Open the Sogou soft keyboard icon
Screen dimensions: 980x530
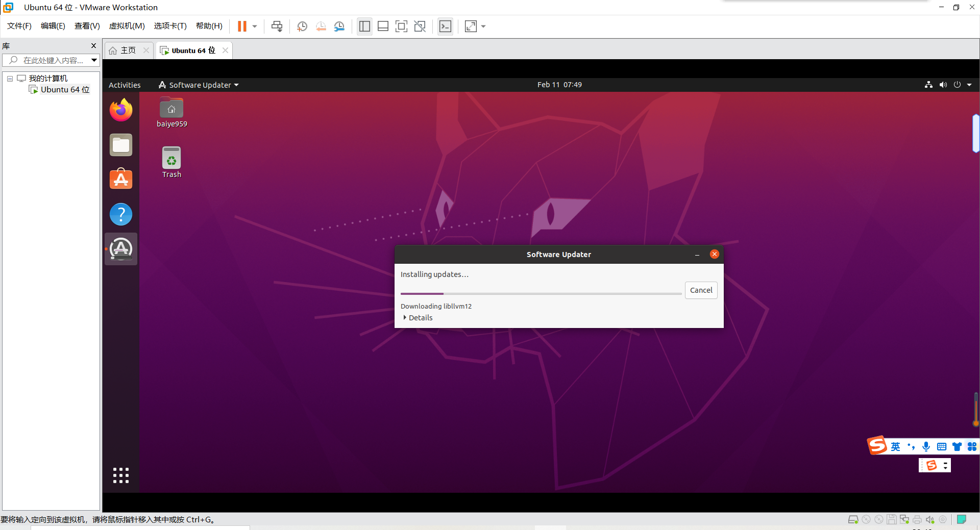point(942,447)
